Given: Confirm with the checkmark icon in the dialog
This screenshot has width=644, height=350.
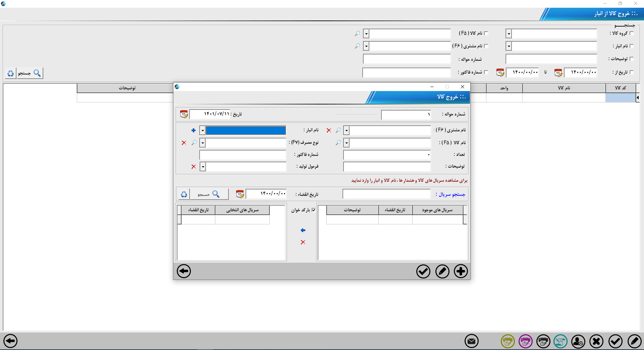Looking at the screenshot, I should 423,271.
